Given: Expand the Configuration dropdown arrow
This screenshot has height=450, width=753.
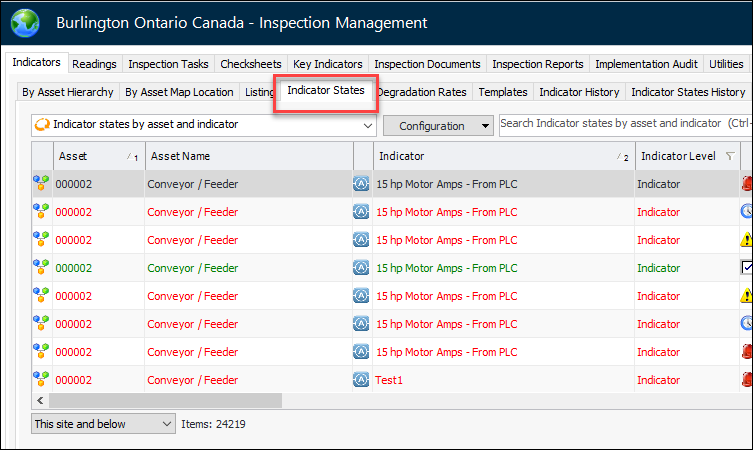Looking at the screenshot, I should coord(485,126).
